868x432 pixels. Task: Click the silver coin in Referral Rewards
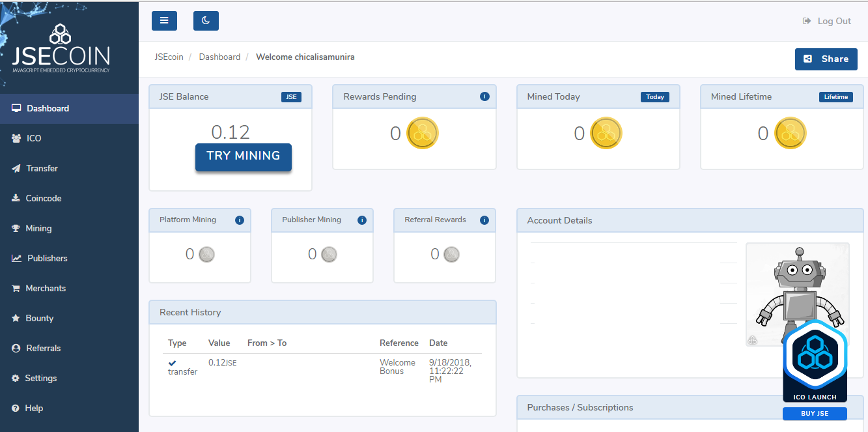(451, 254)
